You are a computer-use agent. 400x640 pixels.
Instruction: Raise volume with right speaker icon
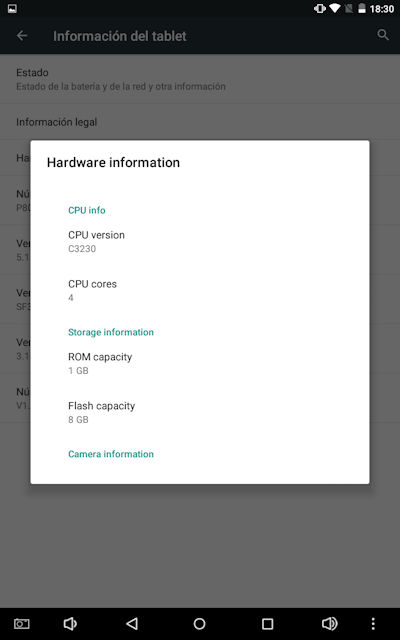pyautogui.click(x=329, y=624)
